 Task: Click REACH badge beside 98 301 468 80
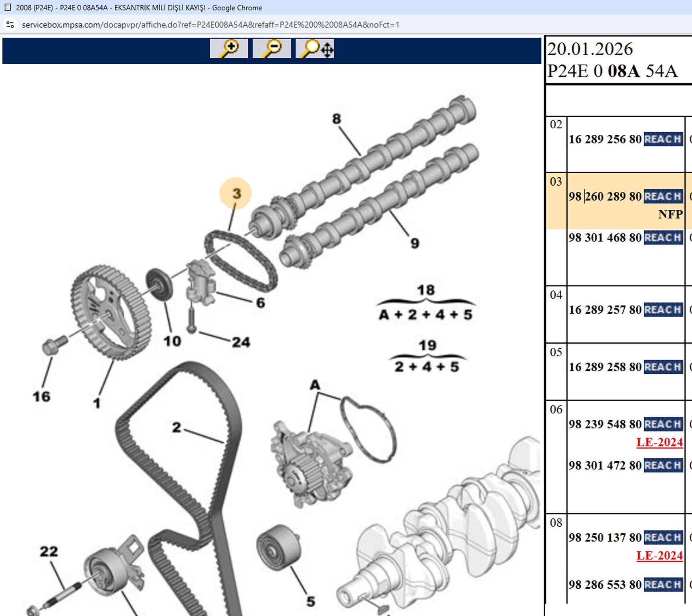click(x=663, y=238)
